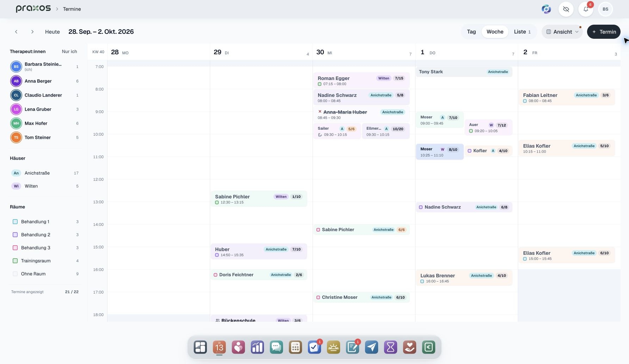The width and height of the screenshot is (629, 364).
Task: Open Huber 14:50 appointment
Action: [x=259, y=252]
